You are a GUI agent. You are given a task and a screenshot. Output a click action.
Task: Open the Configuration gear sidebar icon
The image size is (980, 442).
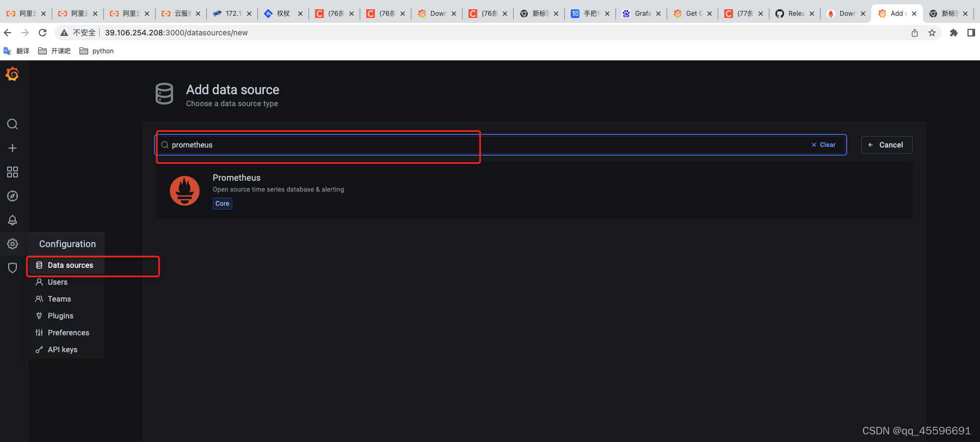tap(13, 244)
